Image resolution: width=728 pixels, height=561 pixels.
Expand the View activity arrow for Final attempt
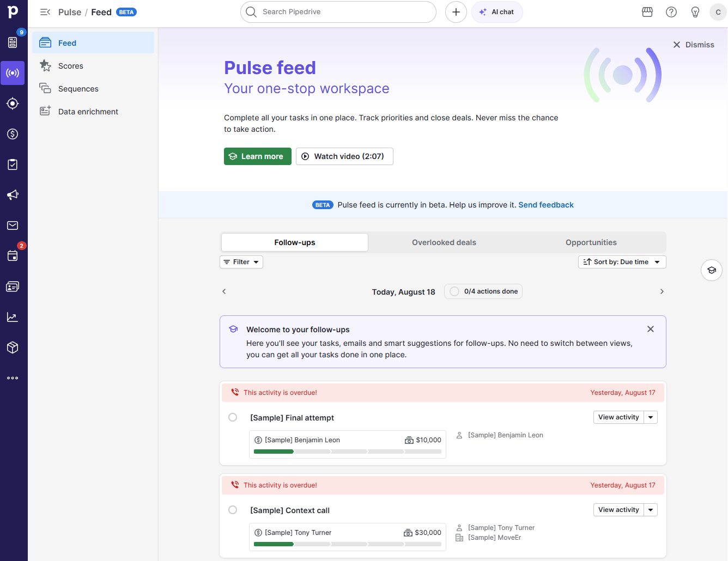[651, 417]
